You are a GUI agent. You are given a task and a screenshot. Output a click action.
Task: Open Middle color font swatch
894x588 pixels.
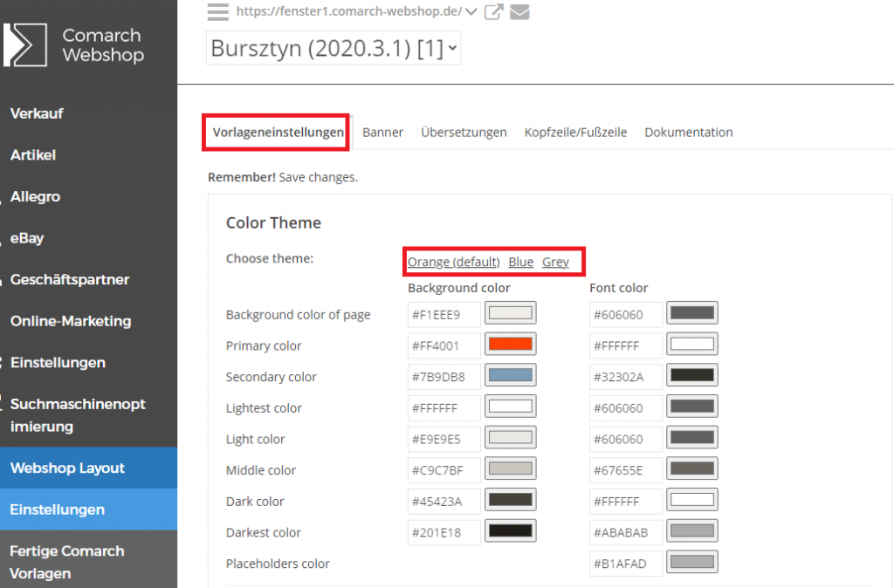(692, 469)
